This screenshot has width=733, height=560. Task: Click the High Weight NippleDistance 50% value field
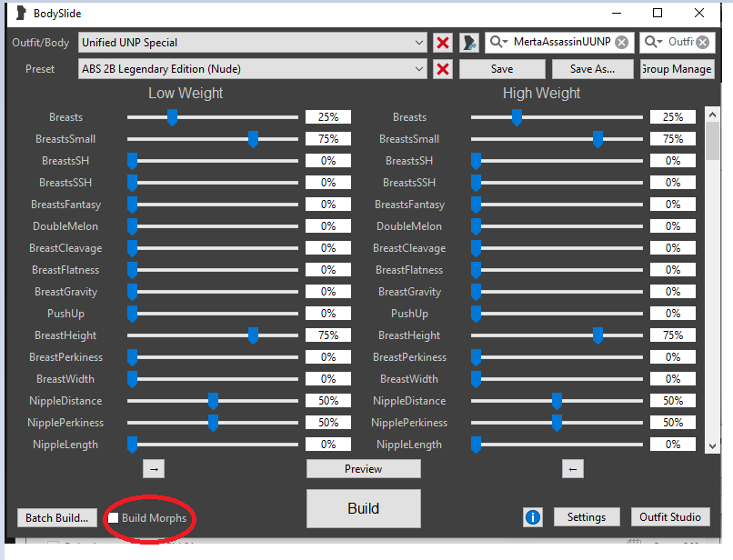tap(673, 401)
